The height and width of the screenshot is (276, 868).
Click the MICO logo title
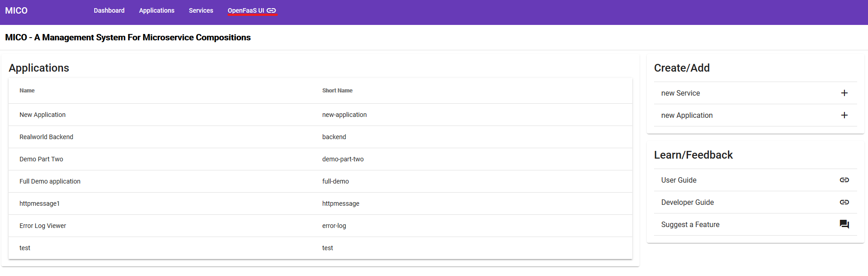16,10
